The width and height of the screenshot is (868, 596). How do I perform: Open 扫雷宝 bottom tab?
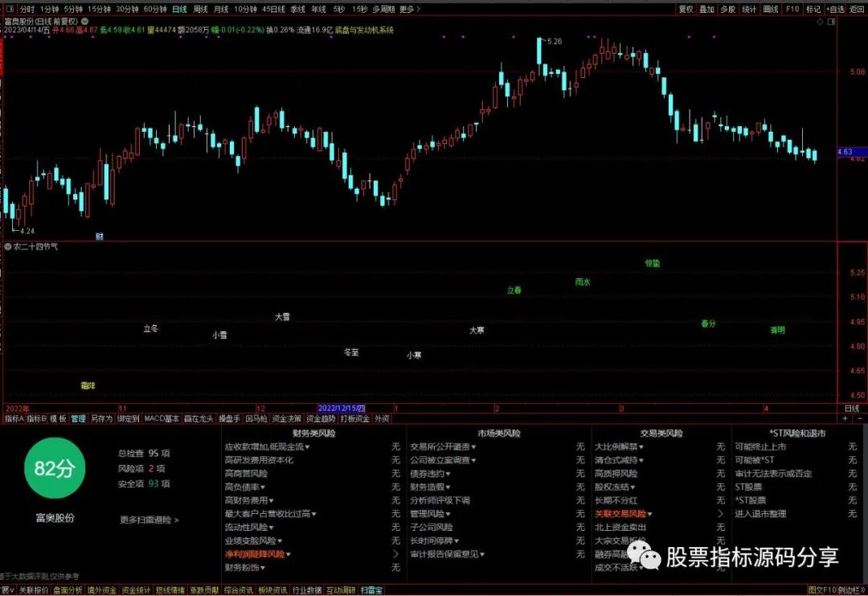point(371,590)
